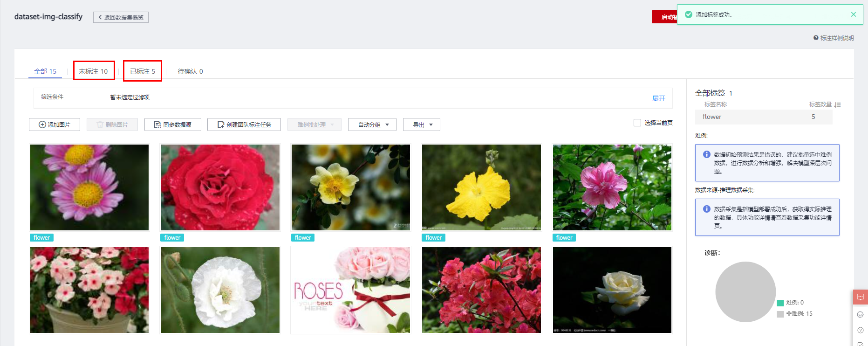Open the 难例批处理 dropdown

(314, 125)
